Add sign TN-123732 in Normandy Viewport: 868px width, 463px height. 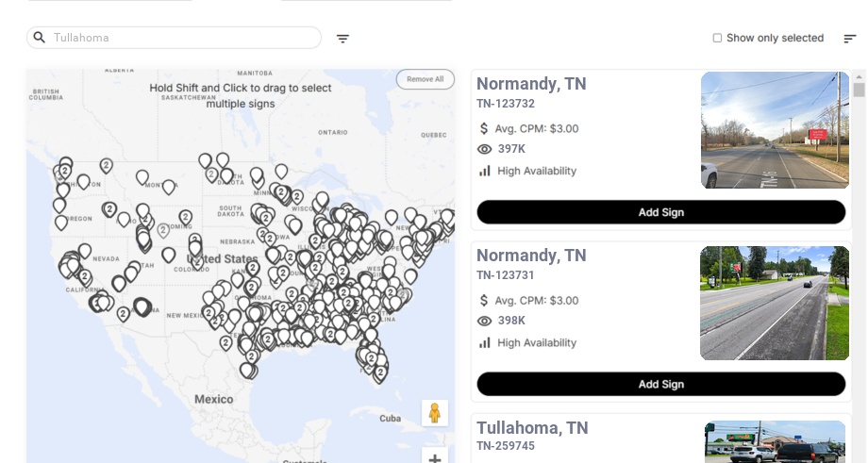pyautogui.click(x=660, y=212)
